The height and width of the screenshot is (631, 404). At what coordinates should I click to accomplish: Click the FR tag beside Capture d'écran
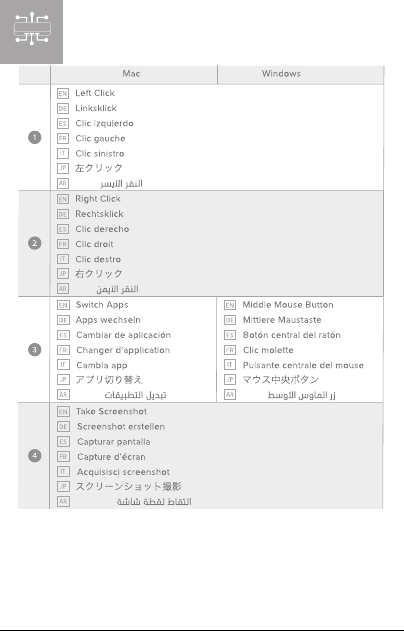(63, 457)
